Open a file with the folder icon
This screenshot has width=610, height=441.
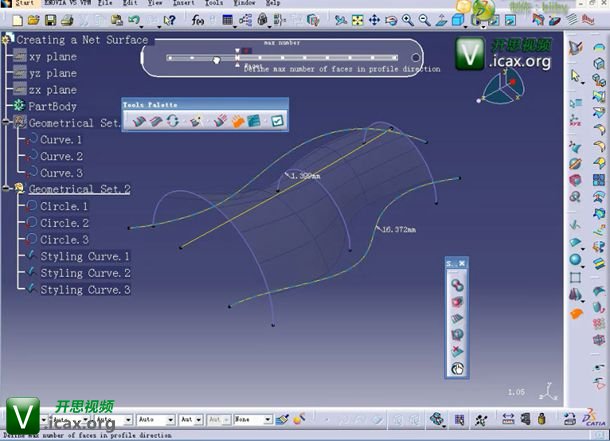pyautogui.click(x=34, y=20)
